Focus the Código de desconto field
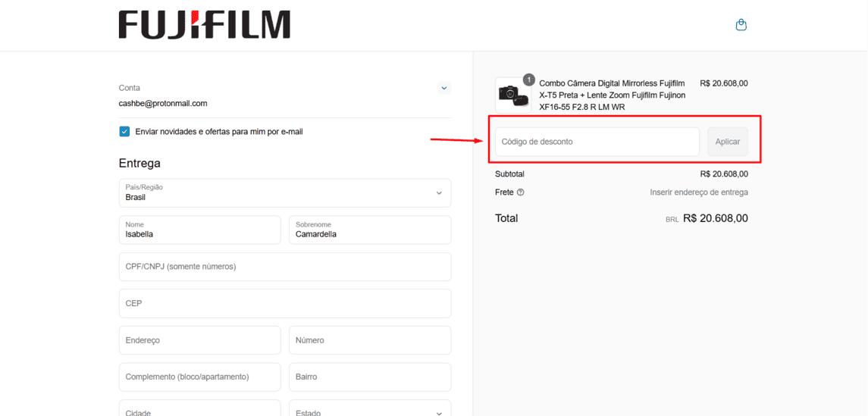This screenshot has width=868, height=416. [x=597, y=142]
